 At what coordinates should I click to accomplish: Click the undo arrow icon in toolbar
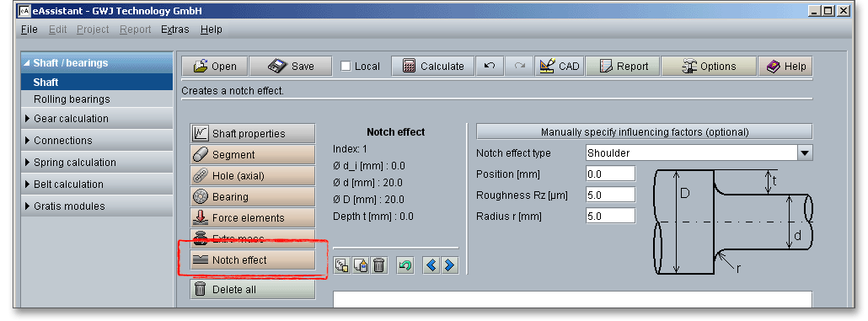pyautogui.click(x=490, y=66)
